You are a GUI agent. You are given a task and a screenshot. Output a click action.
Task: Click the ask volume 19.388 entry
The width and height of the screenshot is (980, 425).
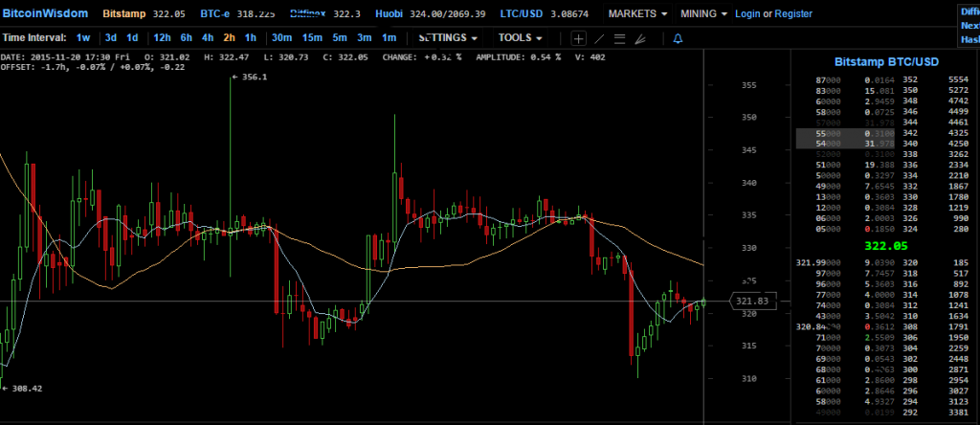(x=880, y=165)
